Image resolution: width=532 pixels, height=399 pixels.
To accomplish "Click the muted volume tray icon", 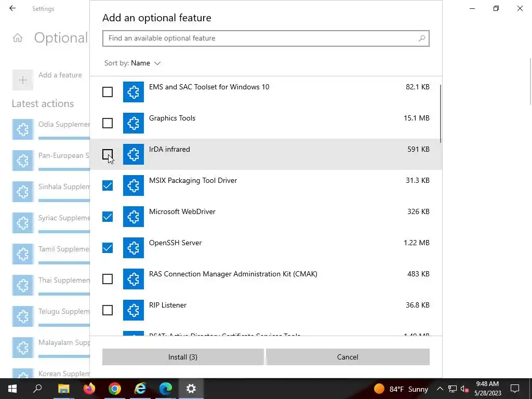I will pos(464,389).
